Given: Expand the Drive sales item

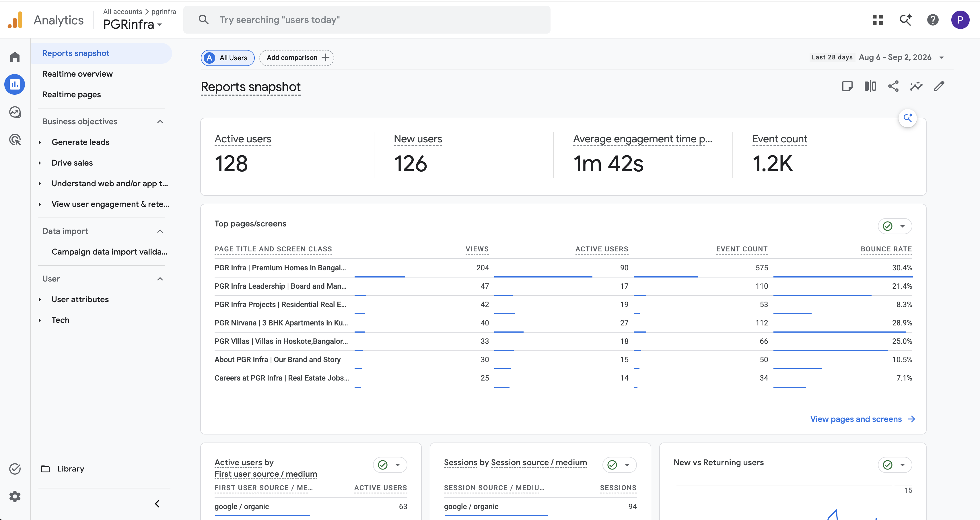Looking at the screenshot, I should click(40, 163).
